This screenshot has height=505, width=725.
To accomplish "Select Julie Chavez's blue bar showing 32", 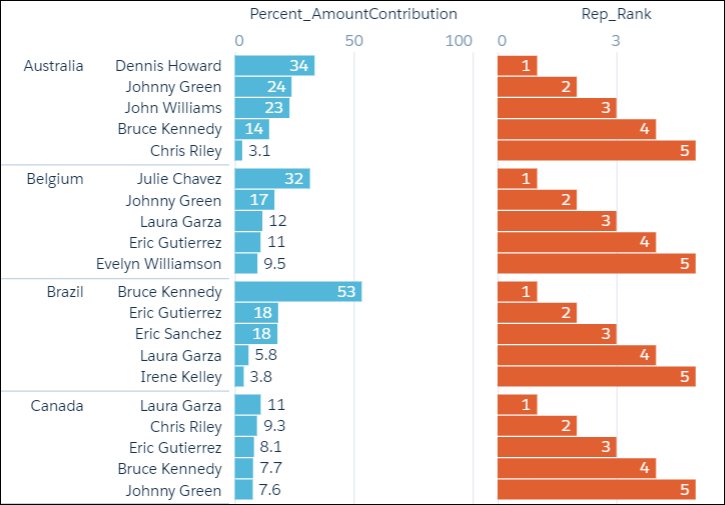I will coord(272,179).
